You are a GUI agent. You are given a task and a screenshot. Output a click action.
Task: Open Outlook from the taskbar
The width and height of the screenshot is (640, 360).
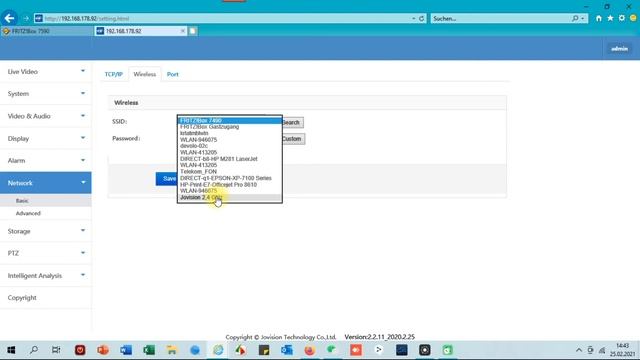(287, 350)
